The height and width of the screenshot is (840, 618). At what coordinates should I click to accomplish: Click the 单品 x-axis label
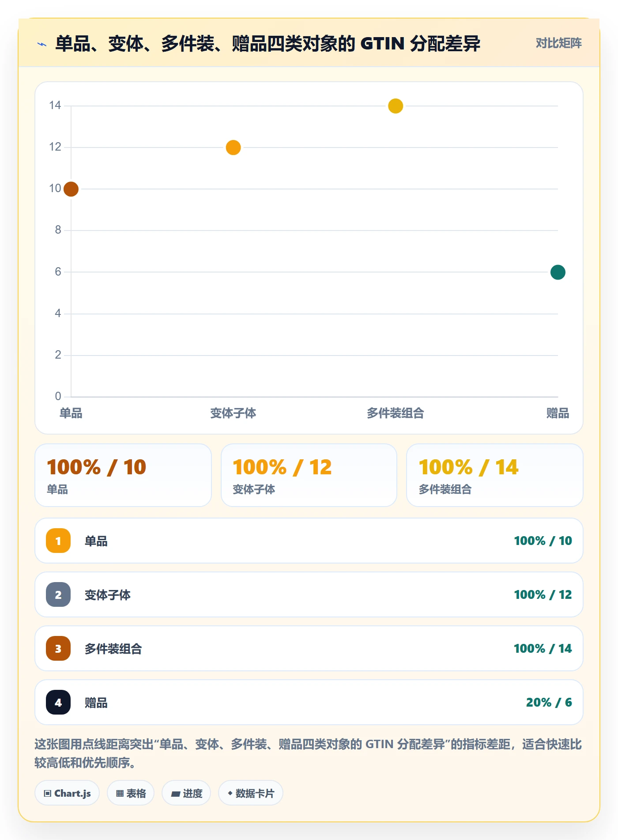click(x=71, y=413)
